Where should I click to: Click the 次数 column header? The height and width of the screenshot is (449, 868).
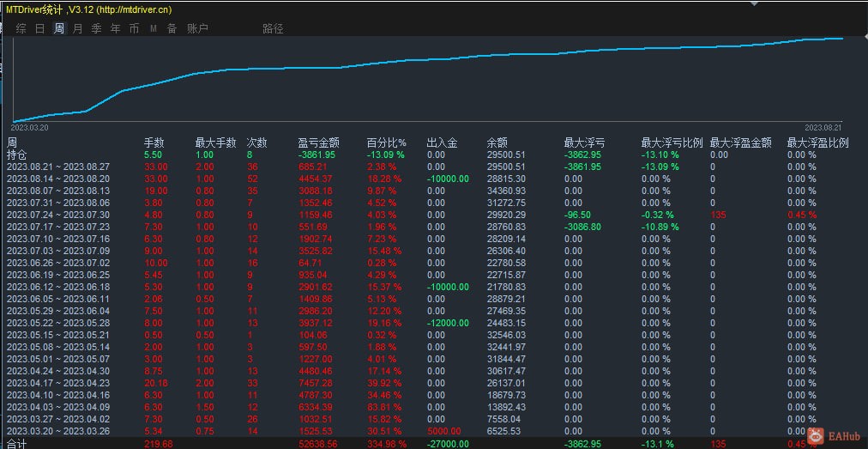(256, 143)
